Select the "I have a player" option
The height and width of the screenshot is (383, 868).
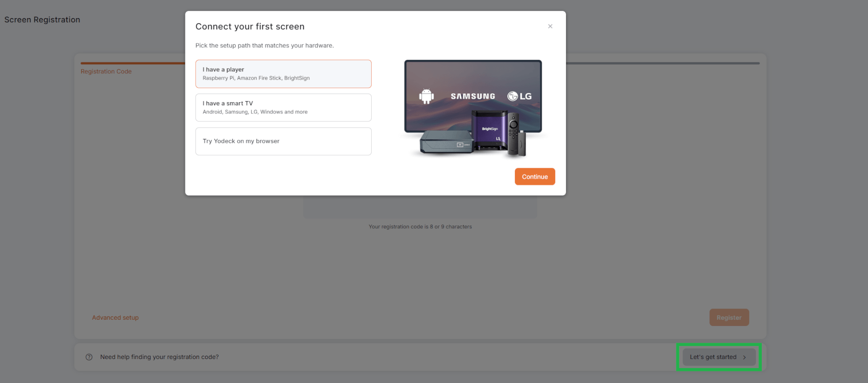[x=283, y=74]
